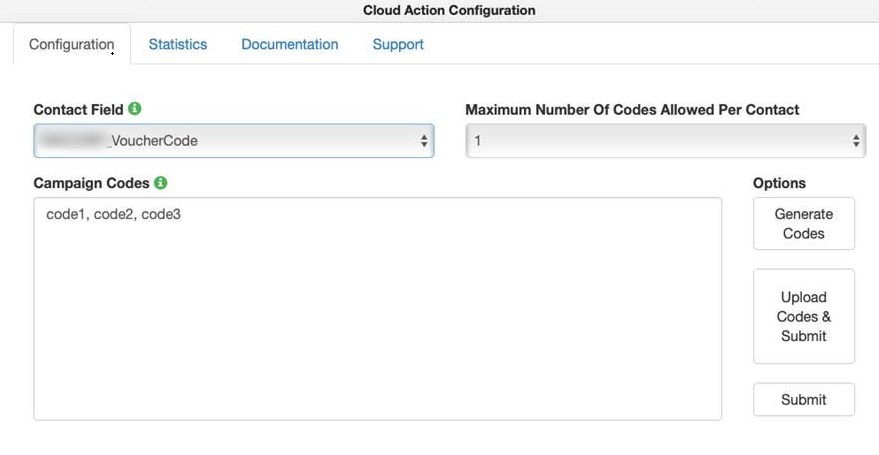Viewport: 879px width, 455px height.
Task: Click the code1, code2, code3 text
Action: [113, 214]
